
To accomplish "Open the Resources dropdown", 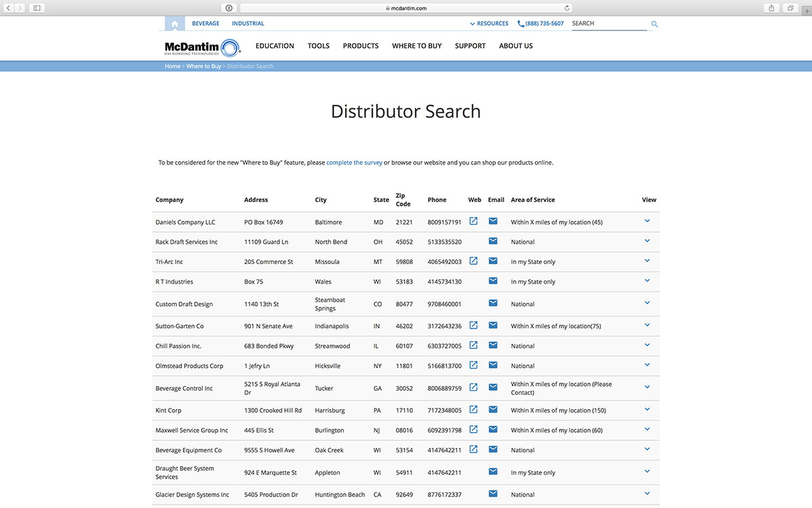I will tap(489, 24).
